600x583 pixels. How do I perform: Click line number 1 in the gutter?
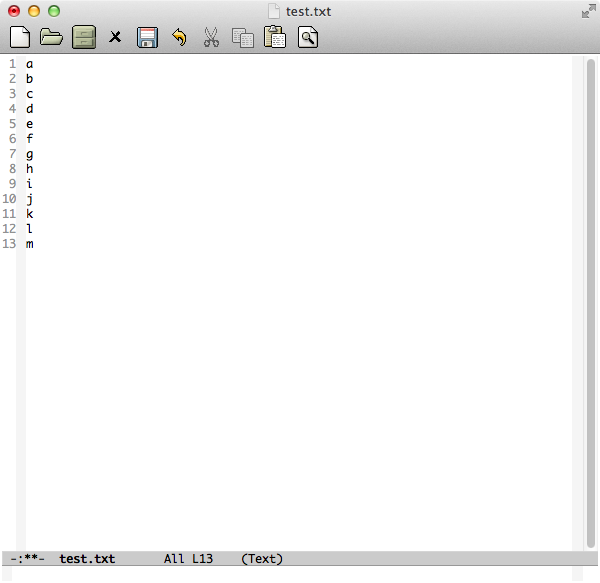click(x=13, y=64)
